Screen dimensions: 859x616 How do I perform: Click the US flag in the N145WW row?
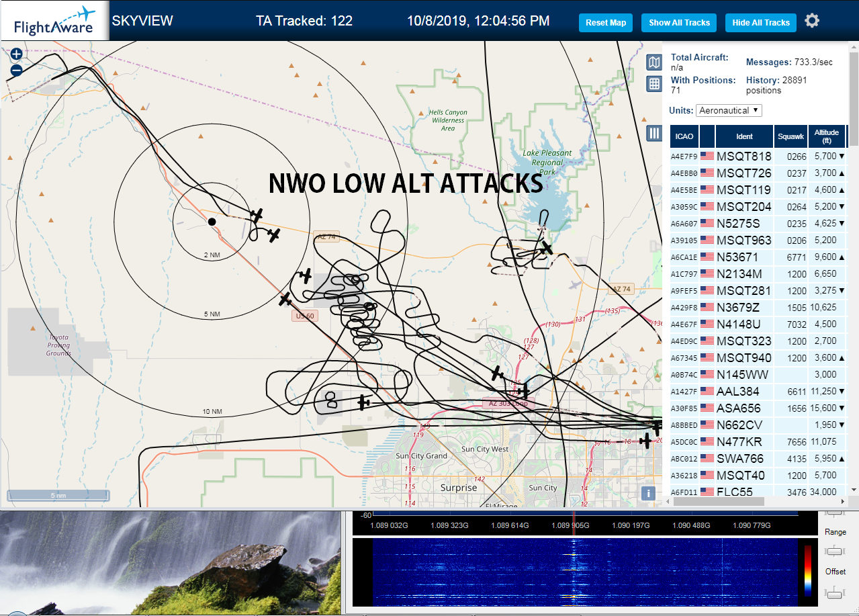707,374
